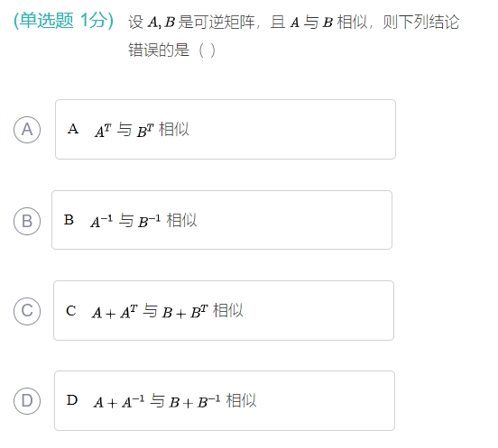Click the question text 设 A,B 是可逆矩阵
This screenshot has height=448, width=498.
191,23
